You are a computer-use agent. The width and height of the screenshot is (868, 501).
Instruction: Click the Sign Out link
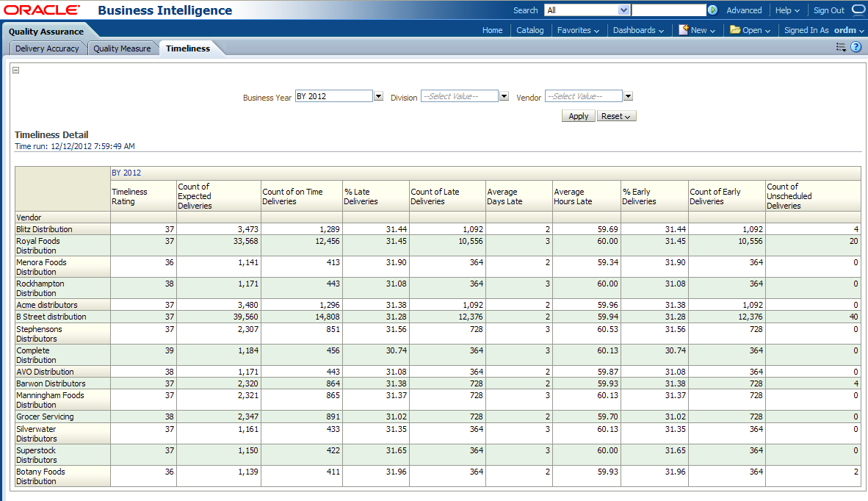(828, 10)
